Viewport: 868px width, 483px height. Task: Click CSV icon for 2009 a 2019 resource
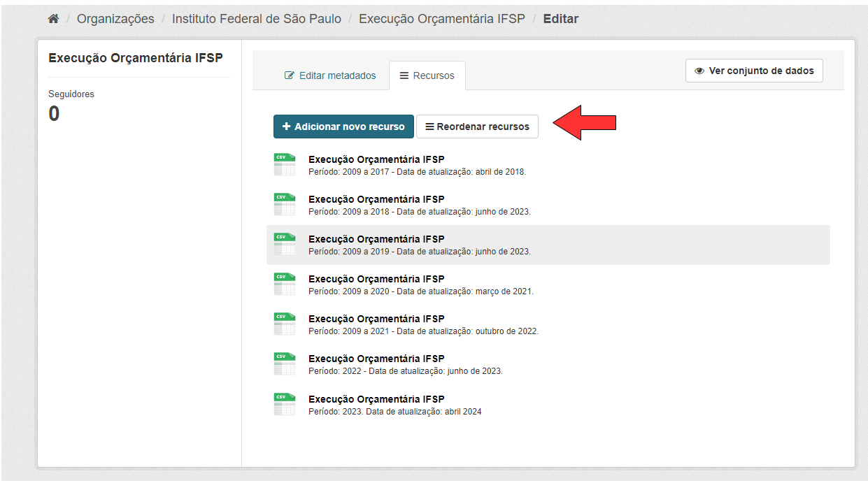point(285,245)
